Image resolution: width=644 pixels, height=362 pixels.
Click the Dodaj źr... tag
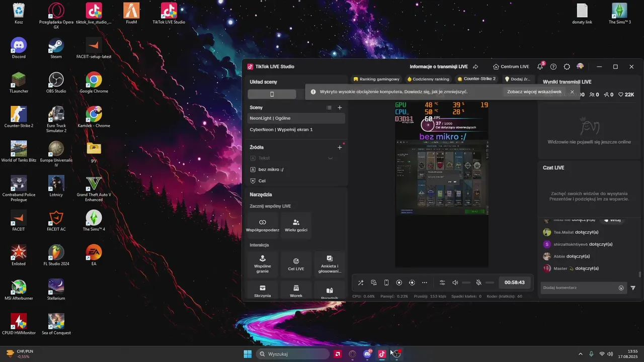(518, 79)
